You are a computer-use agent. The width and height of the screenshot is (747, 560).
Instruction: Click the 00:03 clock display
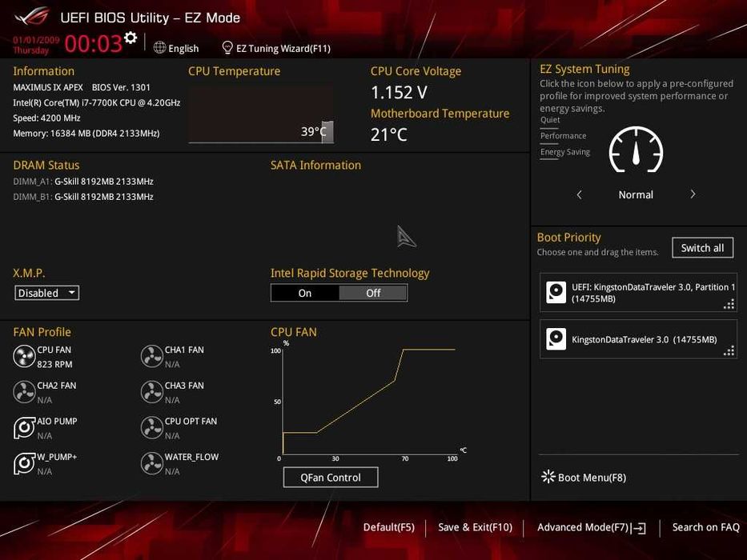click(x=94, y=43)
